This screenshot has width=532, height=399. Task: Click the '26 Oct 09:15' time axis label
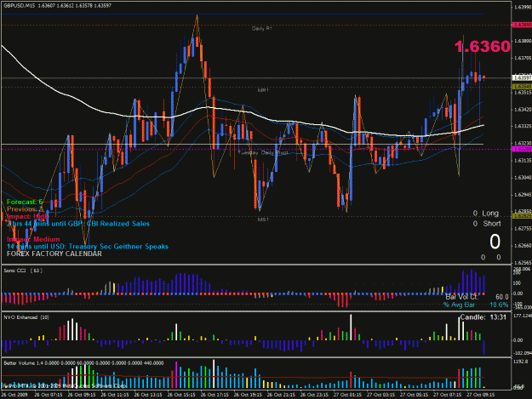82,395
